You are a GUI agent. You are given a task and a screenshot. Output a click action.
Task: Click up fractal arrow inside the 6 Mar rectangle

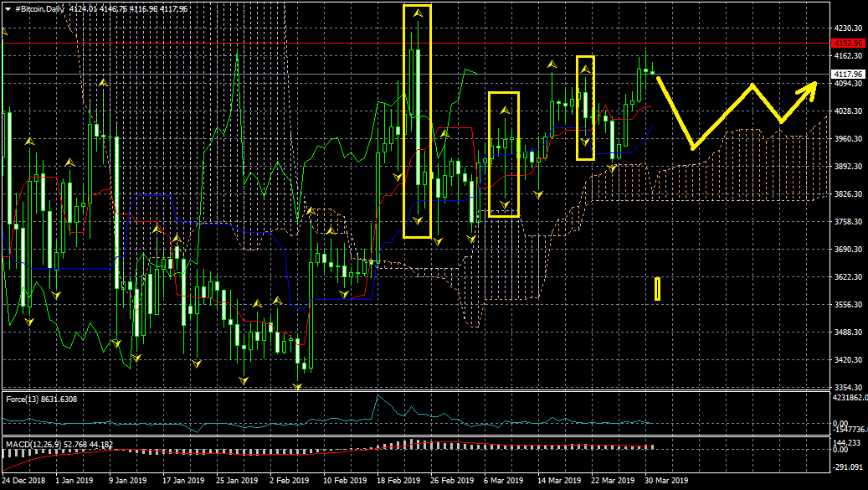[505, 110]
